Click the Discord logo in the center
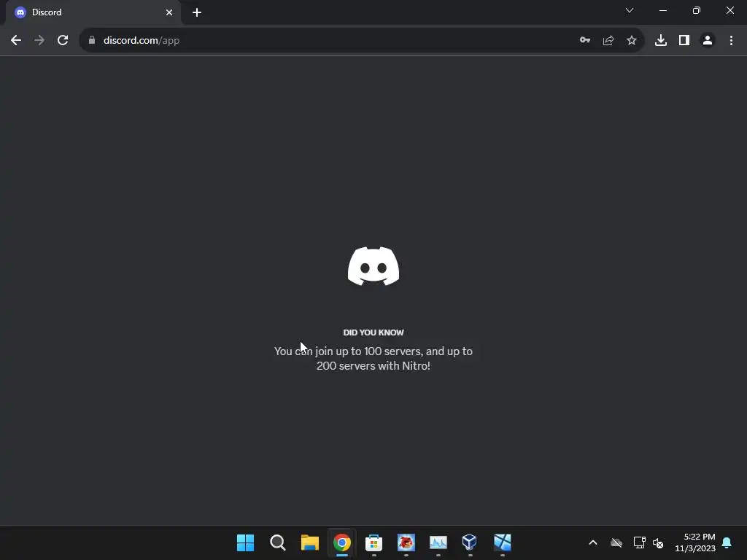Screen dimensions: 747x560 click(373, 266)
